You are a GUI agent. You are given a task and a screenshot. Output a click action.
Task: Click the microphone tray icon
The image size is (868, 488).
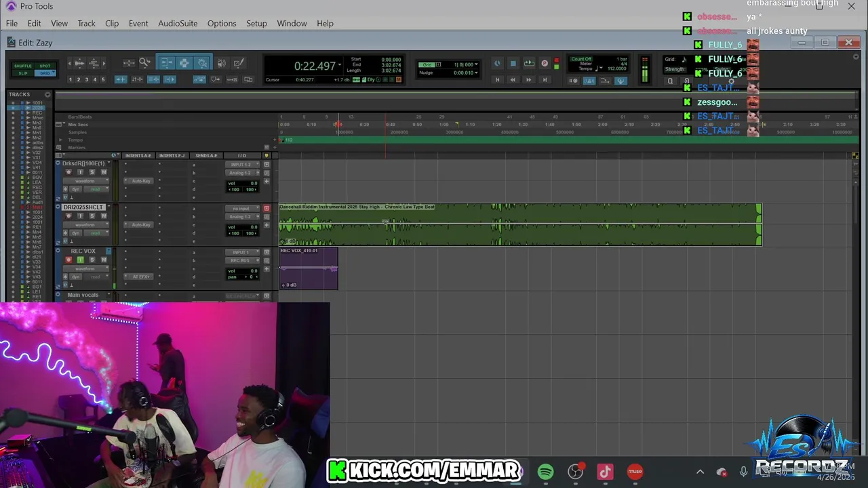coord(744,472)
